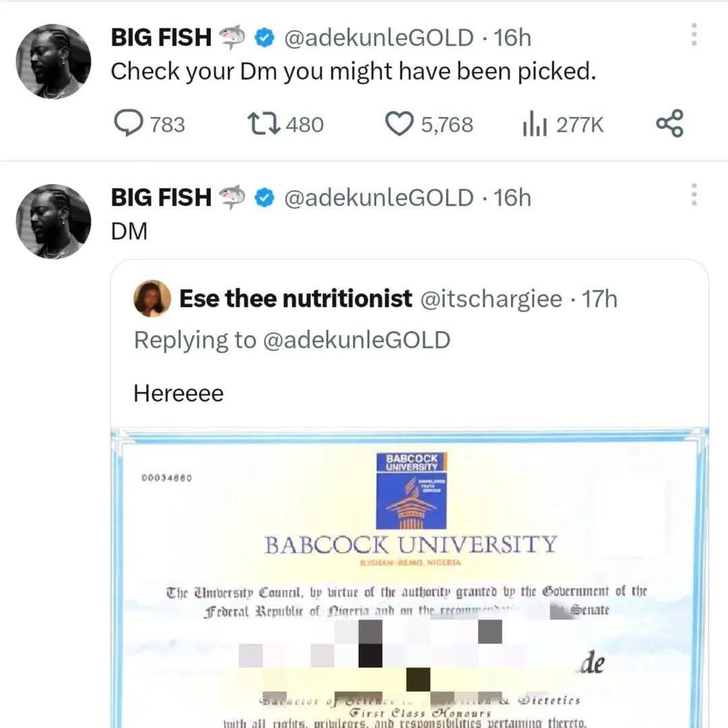This screenshot has height=728, width=728.
Task: Open BIG FISH name on second tweet
Action: tap(161, 198)
